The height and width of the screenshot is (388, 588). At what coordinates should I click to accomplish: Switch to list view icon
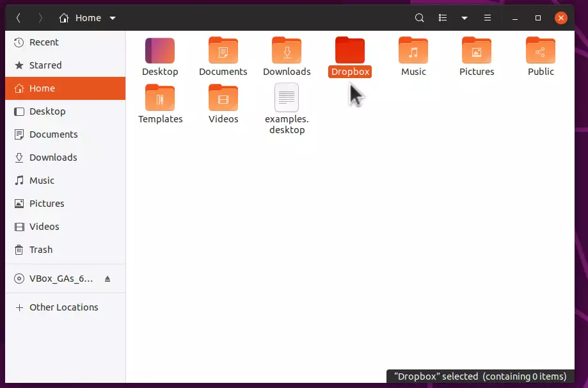click(x=443, y=18)
